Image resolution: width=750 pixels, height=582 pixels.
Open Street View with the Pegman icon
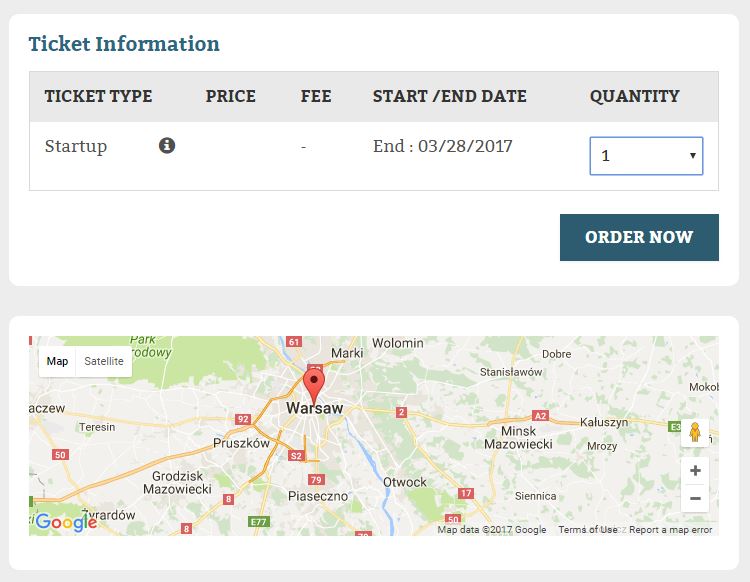click(695, 432)
